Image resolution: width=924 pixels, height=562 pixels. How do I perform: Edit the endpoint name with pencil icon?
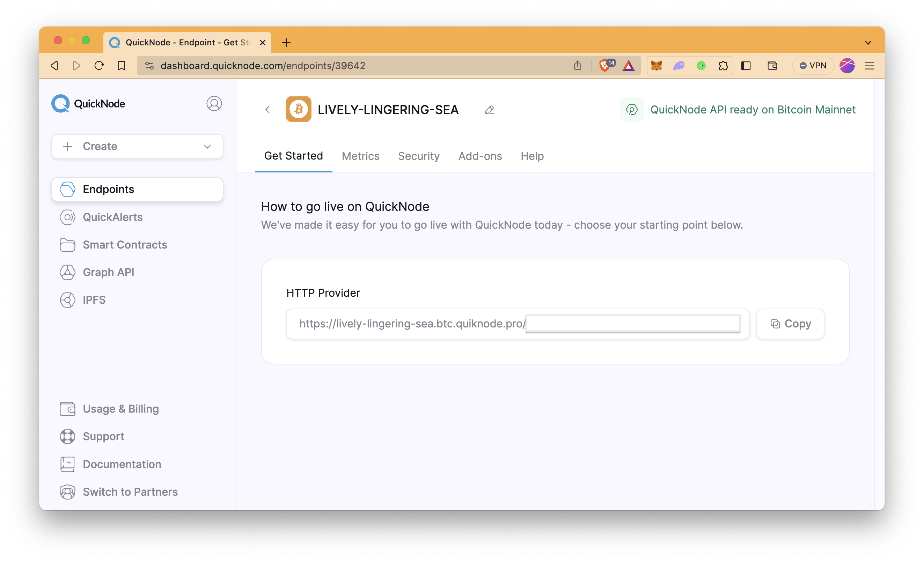(x=489, y=110)
